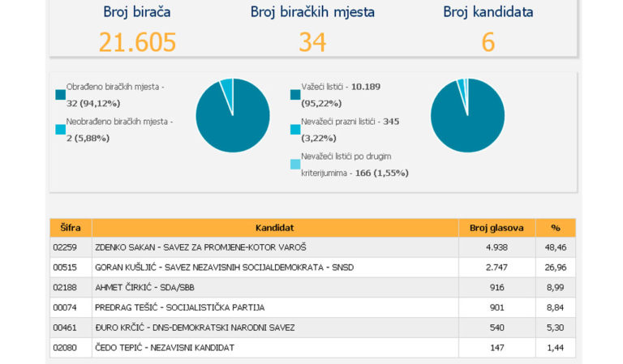Click vote count cell '916'
Screen dimensions: 623x364
[496, 287]
